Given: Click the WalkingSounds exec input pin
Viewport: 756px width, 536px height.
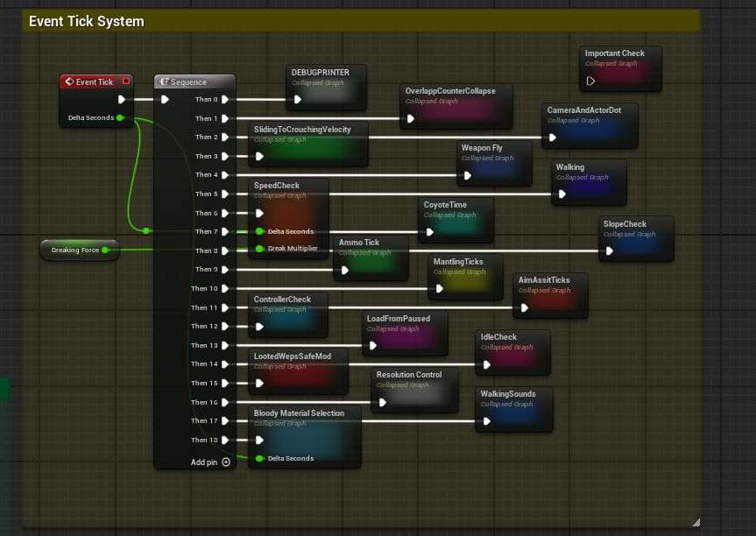Looking at the screenshot, I should coord(486,421).
